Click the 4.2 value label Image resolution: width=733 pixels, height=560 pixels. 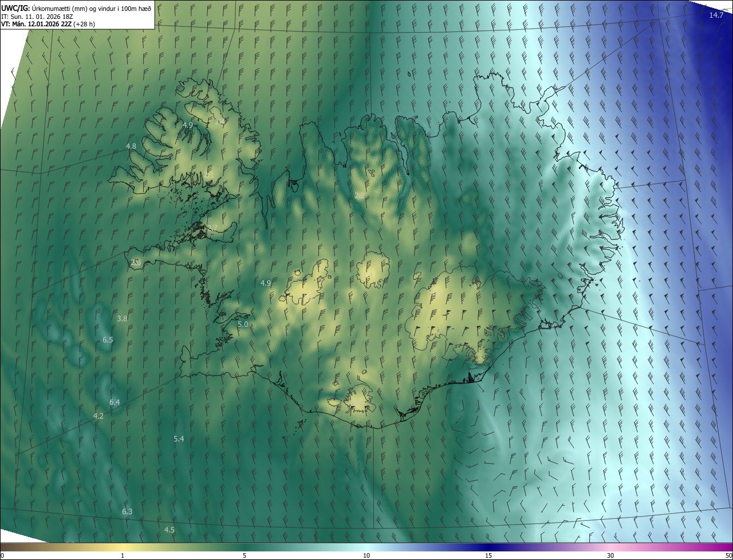coord(98,416)
